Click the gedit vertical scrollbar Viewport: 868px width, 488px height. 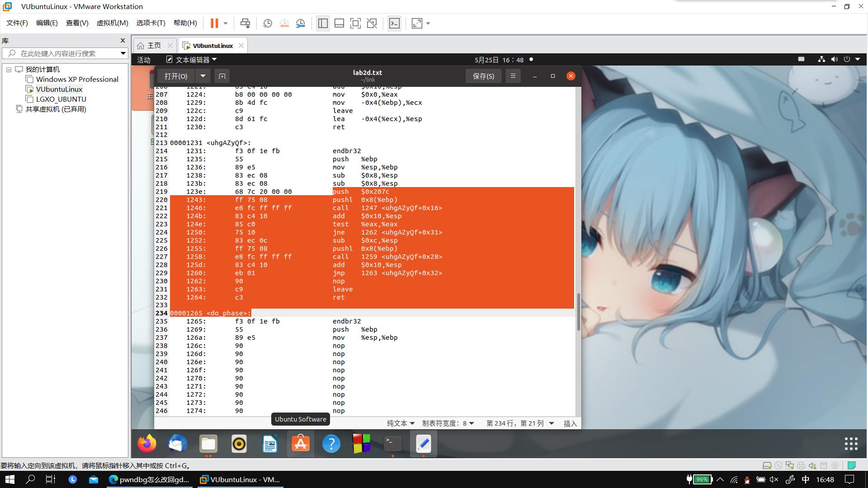click(578, 312)
